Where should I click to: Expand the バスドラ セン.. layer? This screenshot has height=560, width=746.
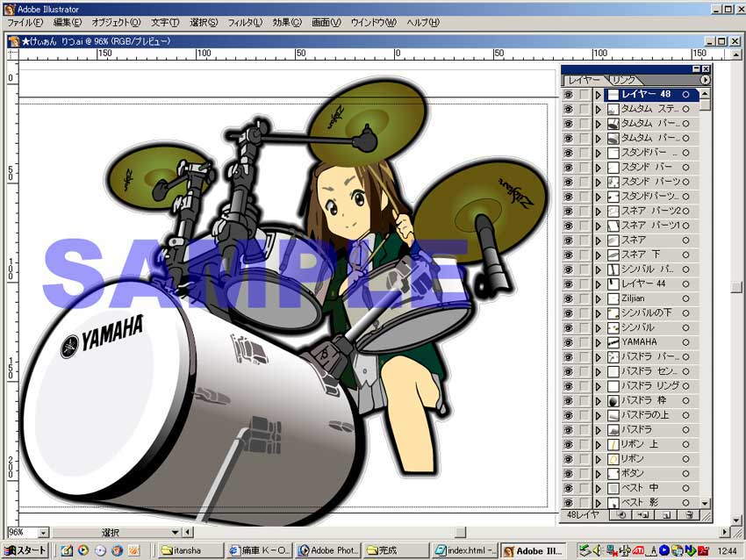point(599,371)
